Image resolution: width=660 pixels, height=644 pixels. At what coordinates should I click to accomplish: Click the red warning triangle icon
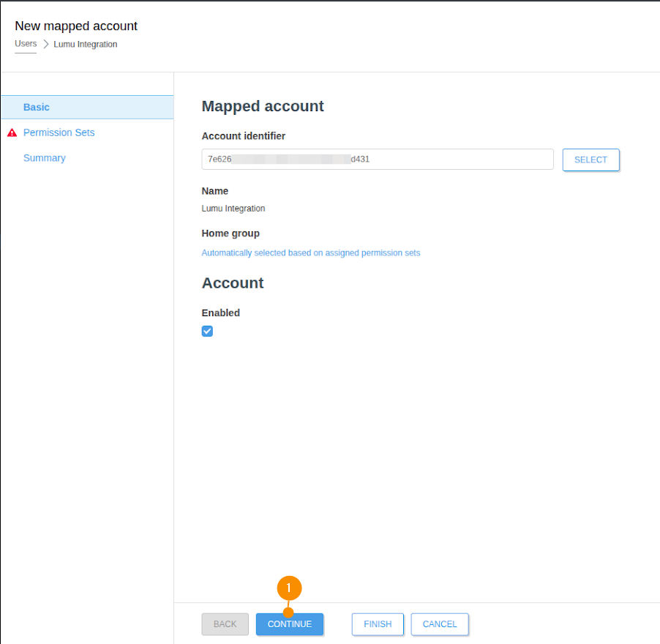(x=12, y=133)
